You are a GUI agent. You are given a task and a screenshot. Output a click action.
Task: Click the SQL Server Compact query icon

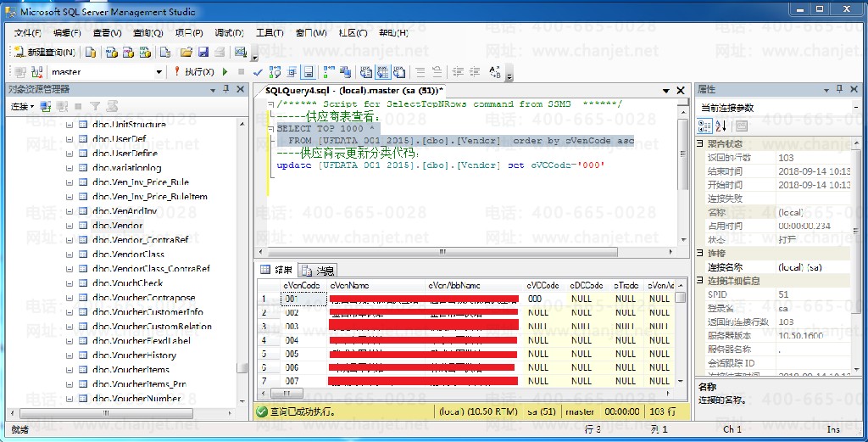tap(165, 52)
